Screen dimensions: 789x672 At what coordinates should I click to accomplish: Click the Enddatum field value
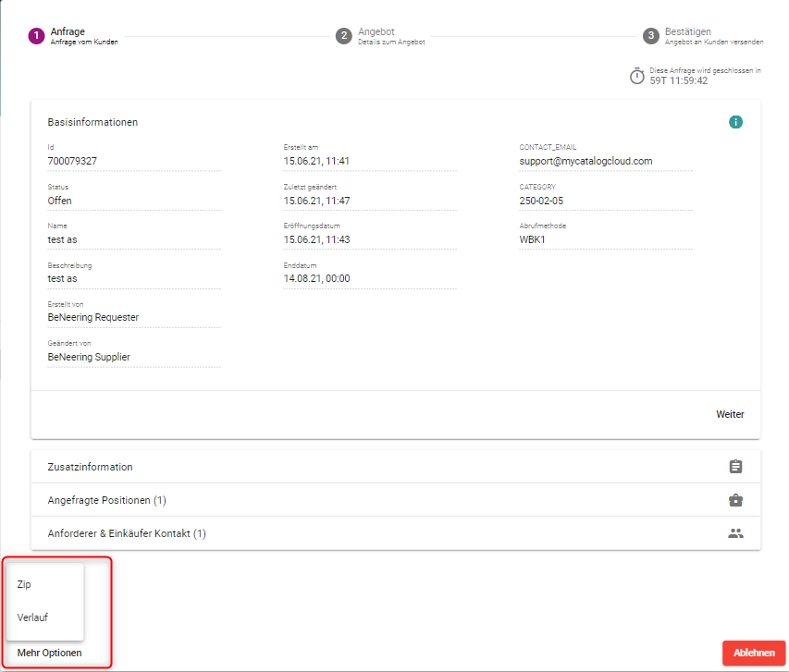coord(316,278)
